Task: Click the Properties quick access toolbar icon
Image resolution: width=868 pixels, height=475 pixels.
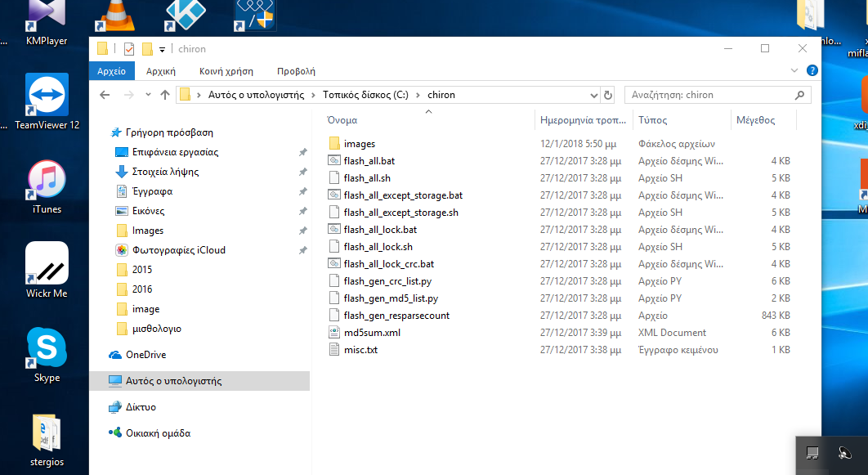Action: click(129, 49)
